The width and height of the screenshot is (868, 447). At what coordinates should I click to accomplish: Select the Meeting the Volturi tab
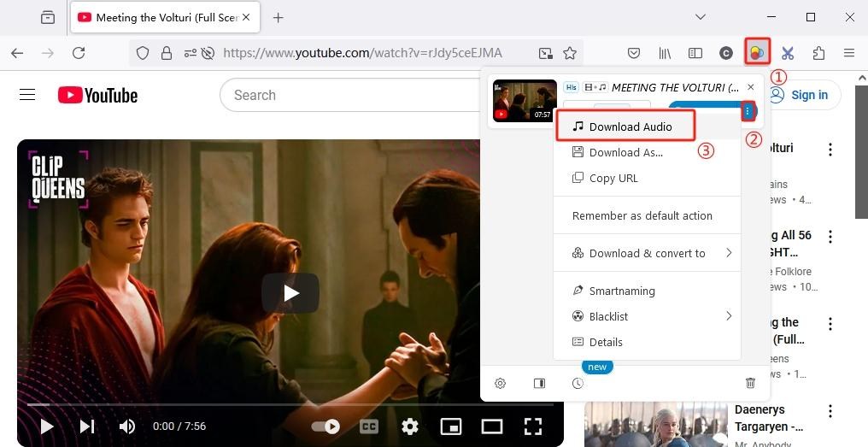[166, 18]
